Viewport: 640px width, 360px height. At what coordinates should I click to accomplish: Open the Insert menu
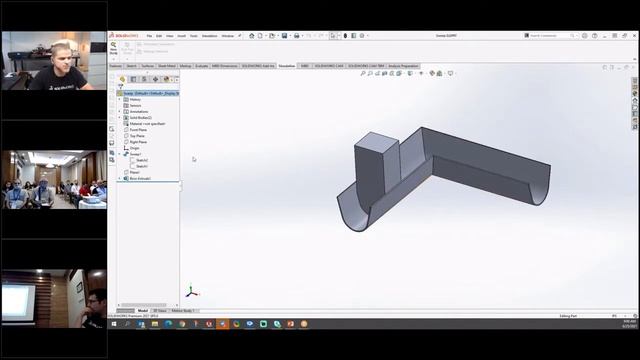182,36
